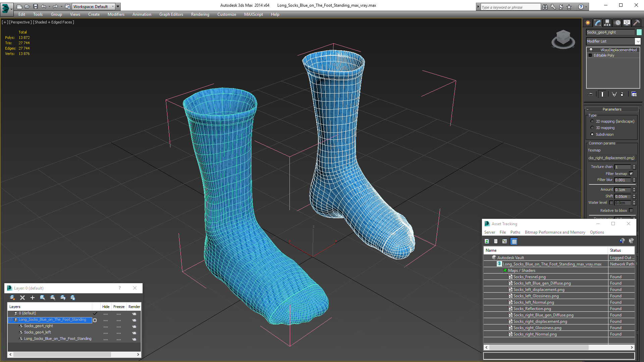Collapse the Long_Socks_Blue_on_The_Foot_Standing layer tree
This screenshot has height=362, width=644.
pos(10,320)
